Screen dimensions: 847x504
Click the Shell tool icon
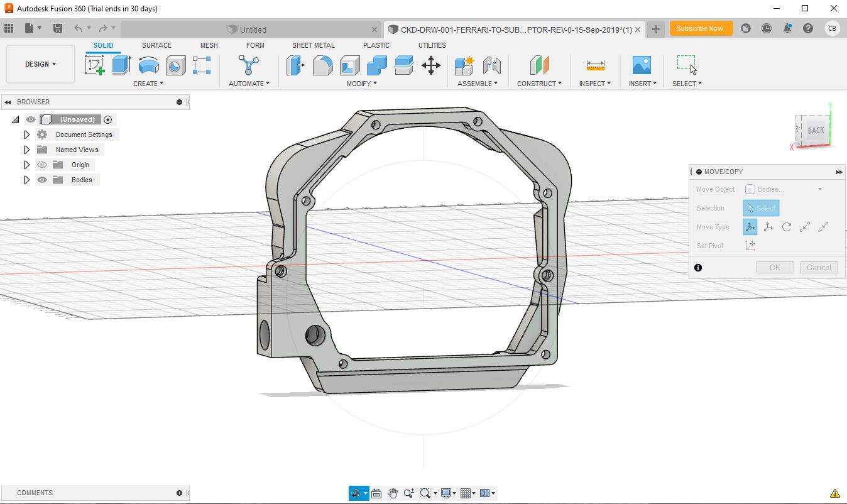pos(349,65)
